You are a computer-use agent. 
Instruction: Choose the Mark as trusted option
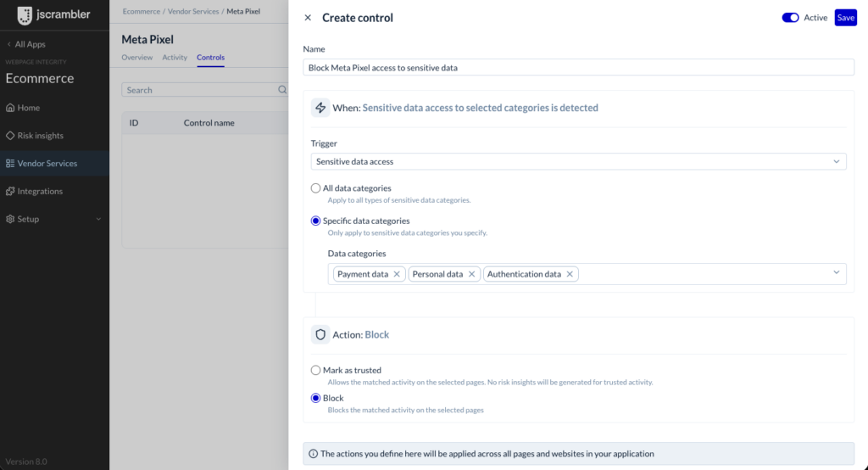(315, 370)
